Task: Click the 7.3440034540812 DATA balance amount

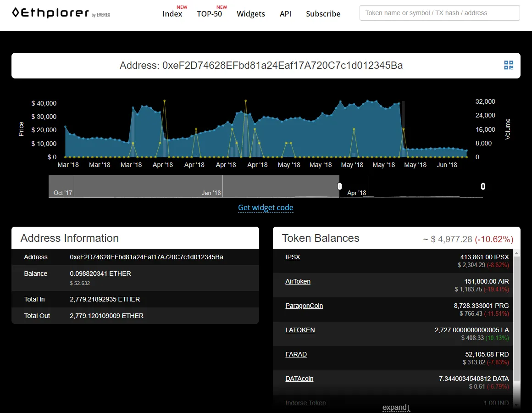Action: click(474, 379)
